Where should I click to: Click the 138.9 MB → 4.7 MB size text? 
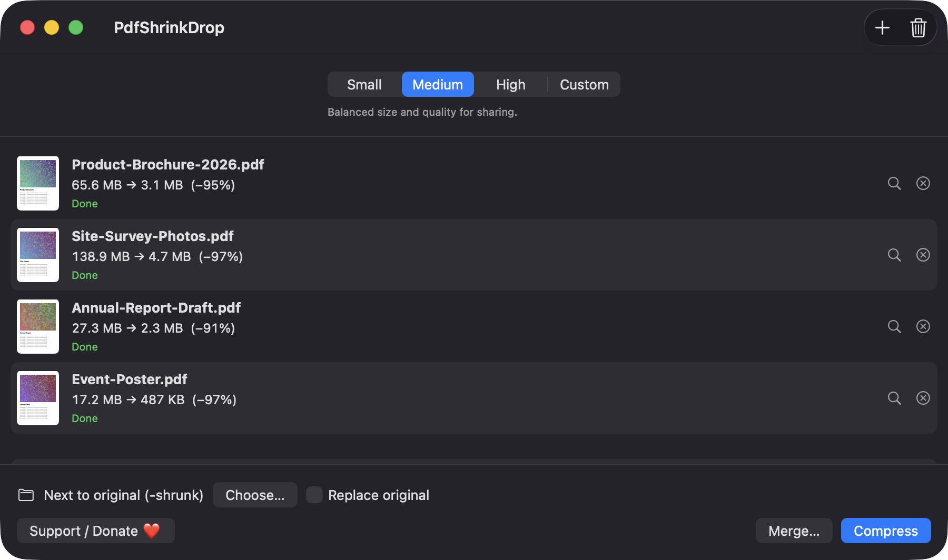tap(131, 257)
